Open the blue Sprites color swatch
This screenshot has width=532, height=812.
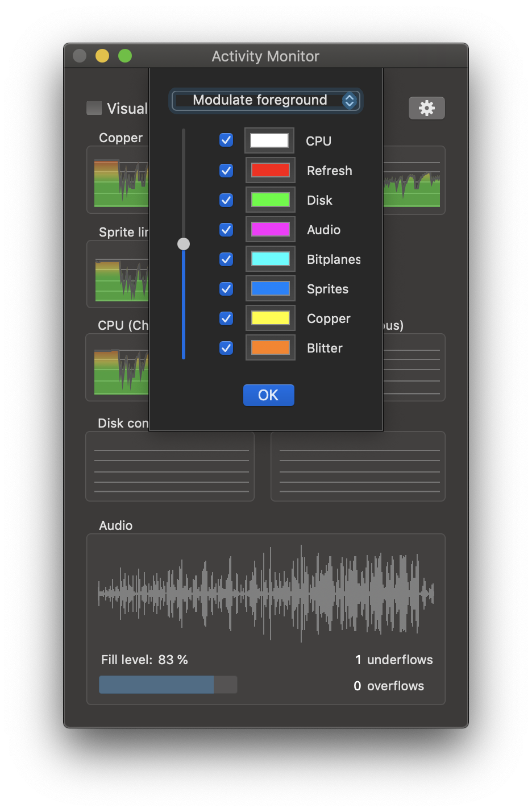(x=271, y=288)
